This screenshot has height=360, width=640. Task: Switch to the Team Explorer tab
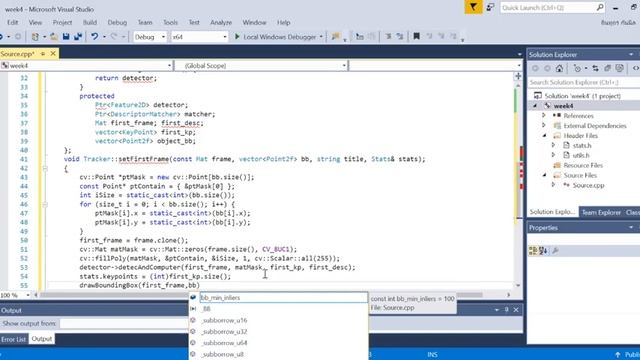[601, 212]
